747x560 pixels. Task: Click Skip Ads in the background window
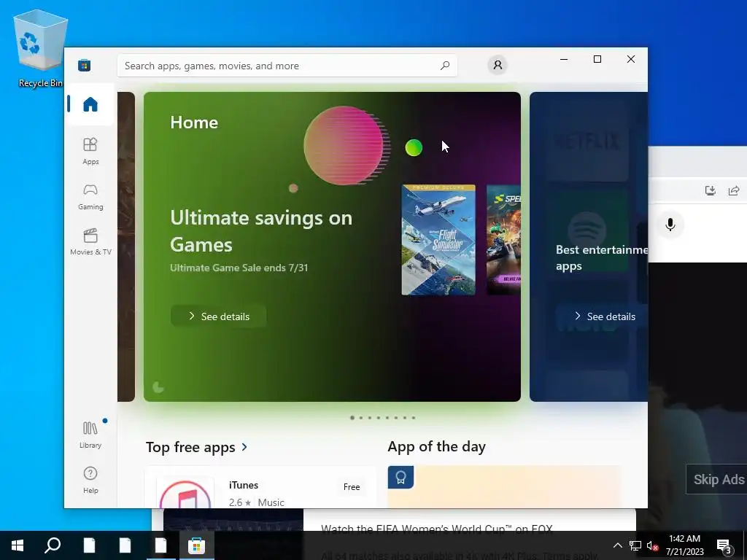click(718, 479)
